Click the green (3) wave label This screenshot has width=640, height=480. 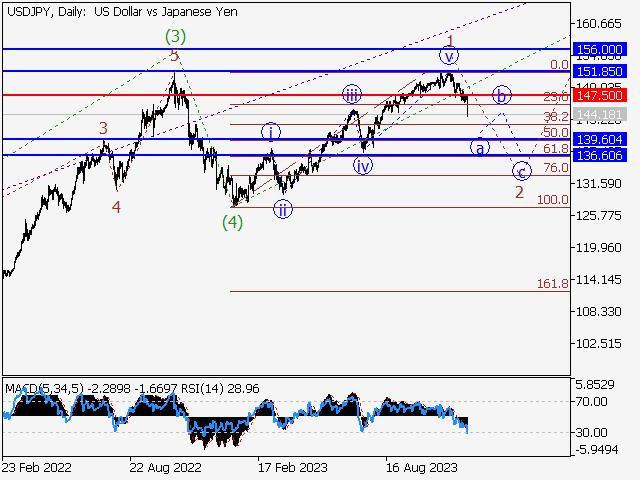176,36
